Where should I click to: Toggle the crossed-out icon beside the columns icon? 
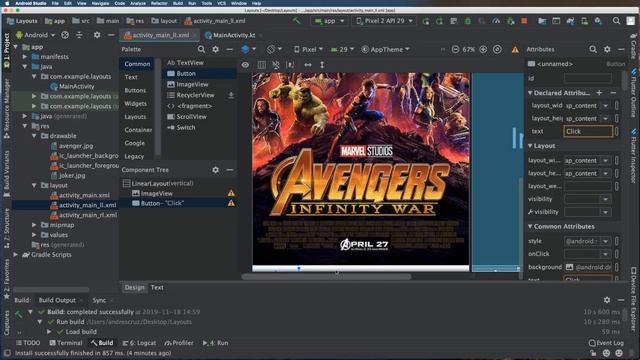(x=276, y=64)
